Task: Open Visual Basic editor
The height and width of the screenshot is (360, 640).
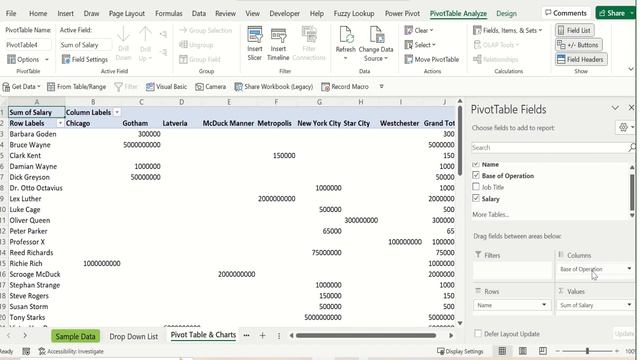Action: (166, 87)
